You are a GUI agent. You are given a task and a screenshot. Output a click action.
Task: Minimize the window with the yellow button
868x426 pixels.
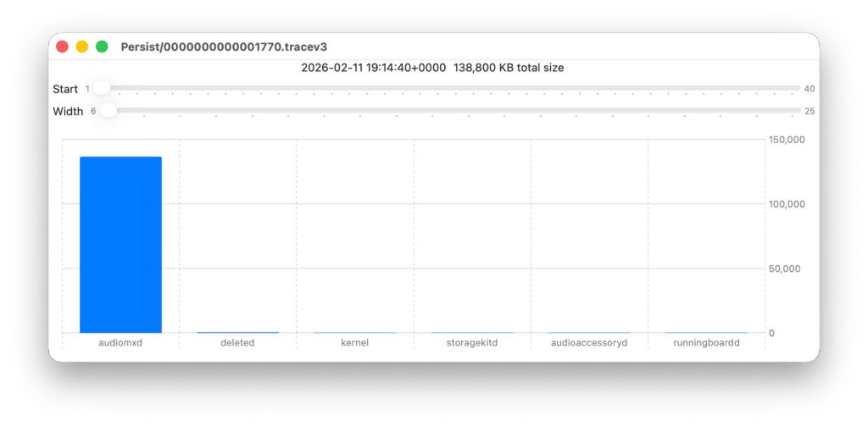(82, 47)
